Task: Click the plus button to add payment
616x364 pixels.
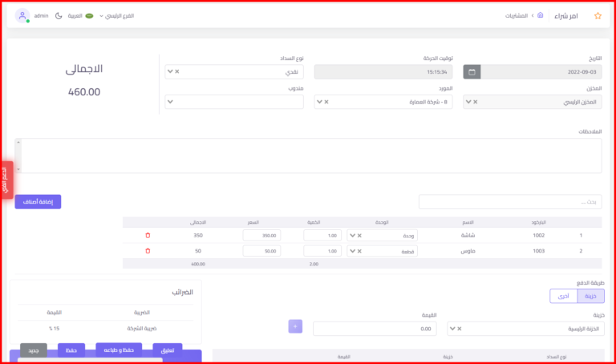Action: tap(296, 326)
